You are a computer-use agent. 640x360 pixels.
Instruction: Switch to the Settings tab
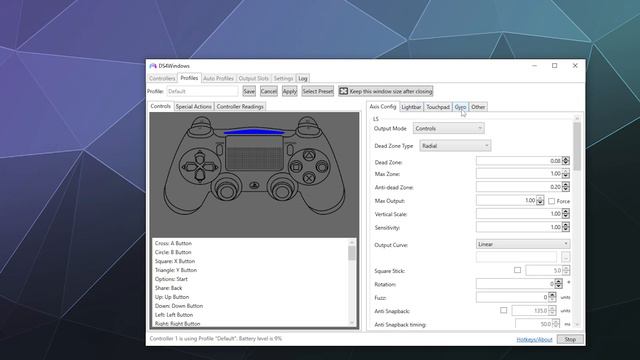click(283, 78)
